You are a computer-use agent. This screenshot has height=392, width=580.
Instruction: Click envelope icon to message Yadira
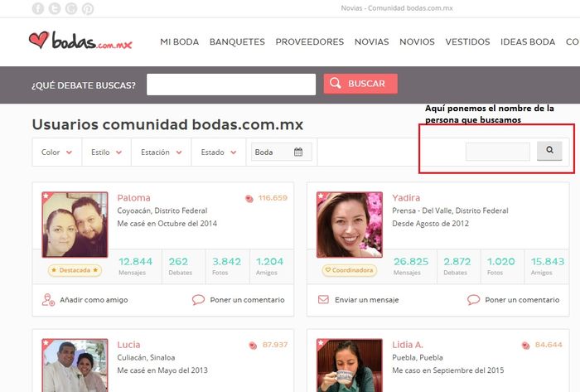pos(323,300)
